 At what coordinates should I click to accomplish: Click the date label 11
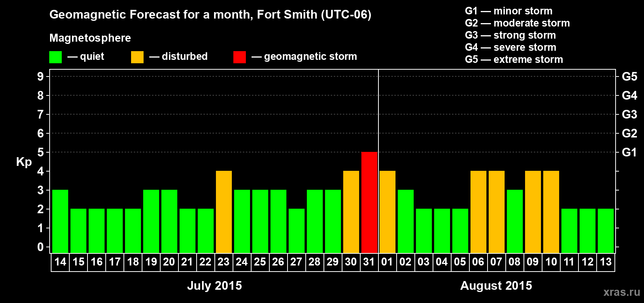click(x=569, y=262)
